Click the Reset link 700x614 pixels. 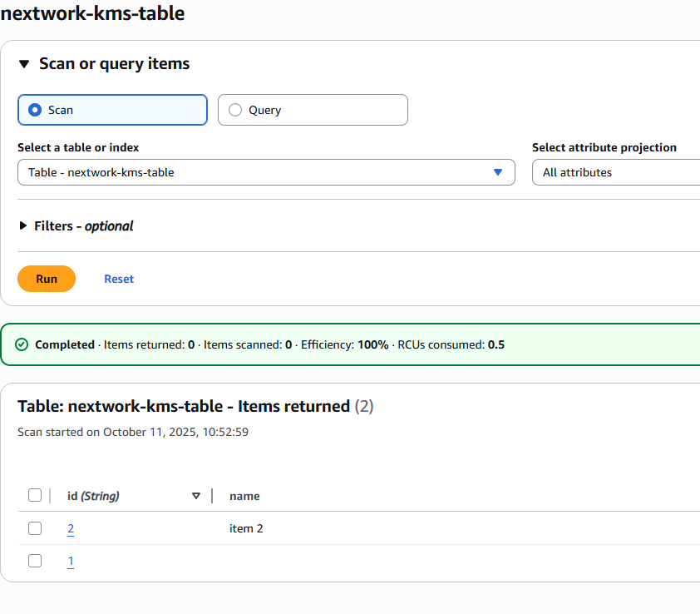tap(118, 278)
